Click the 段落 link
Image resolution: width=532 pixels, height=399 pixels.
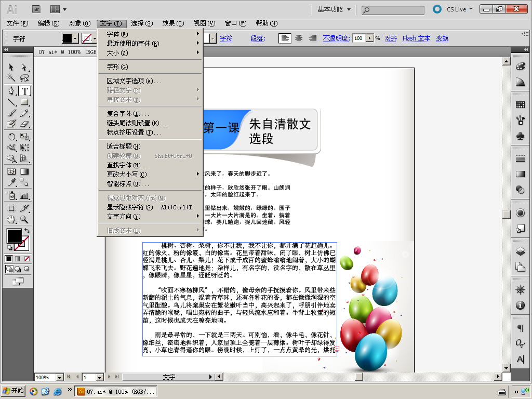[258, 38]
